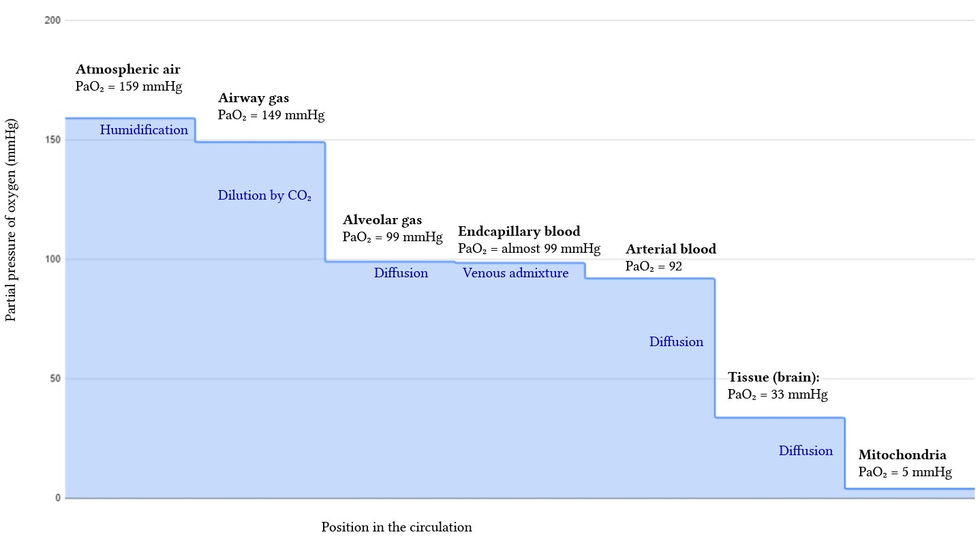The height and width of the screenshot is (556, 980).
Task: Click the Position in the circulation axis title
Action: coord(397,527)
